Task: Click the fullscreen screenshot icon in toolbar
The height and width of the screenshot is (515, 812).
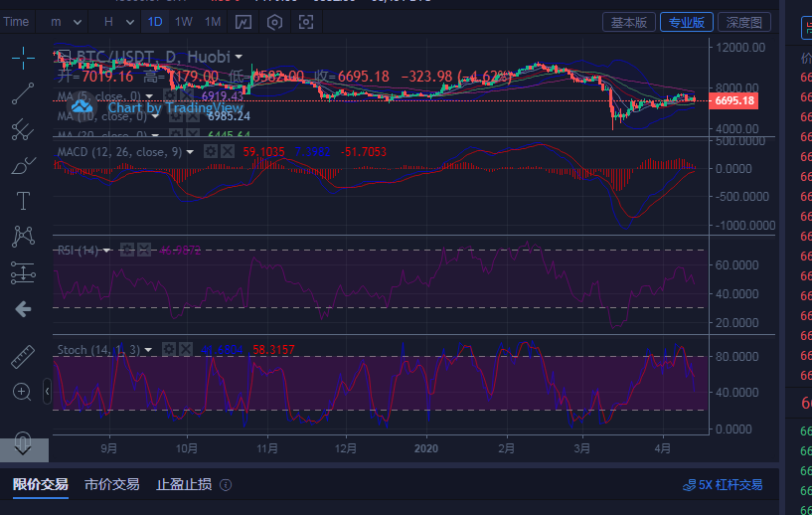Action: (306, 22)
